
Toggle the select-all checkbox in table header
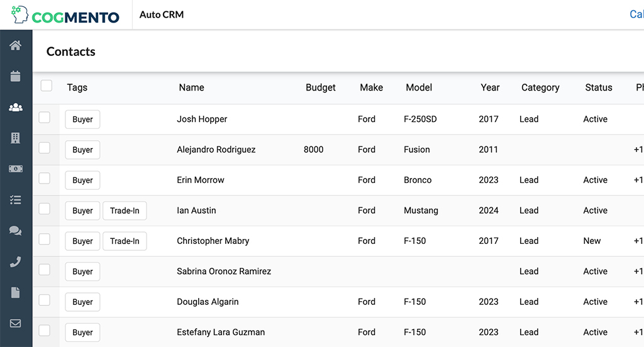[47, 86]
